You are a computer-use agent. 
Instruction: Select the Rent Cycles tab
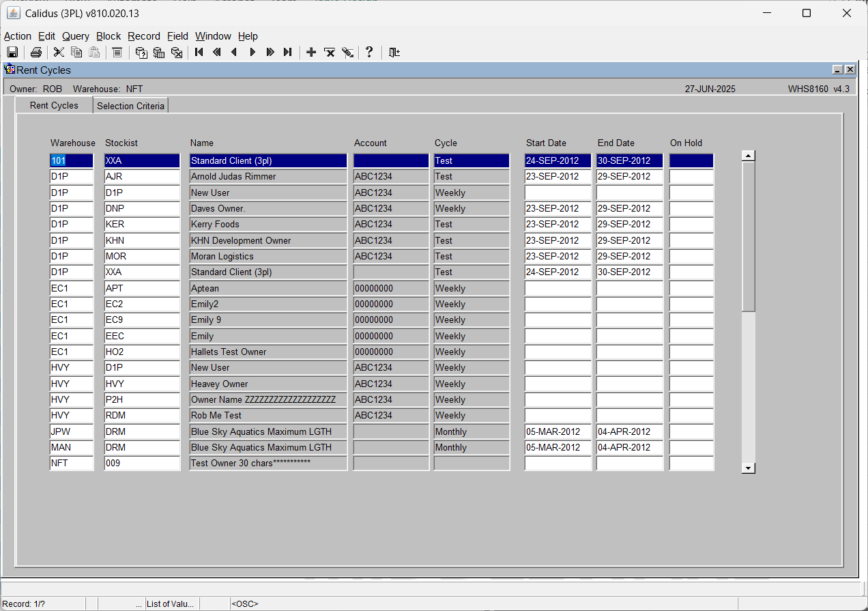click(54, 105)
